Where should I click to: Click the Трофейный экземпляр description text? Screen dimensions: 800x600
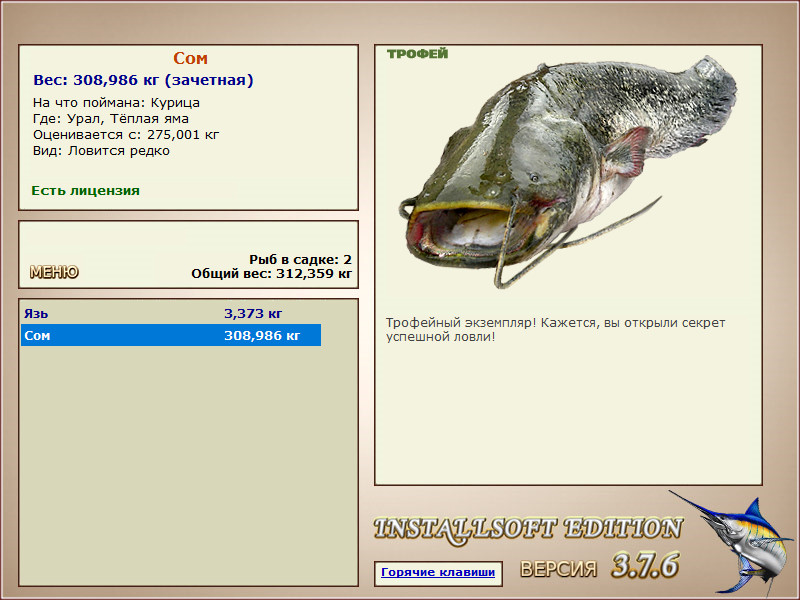click(555, 330)
